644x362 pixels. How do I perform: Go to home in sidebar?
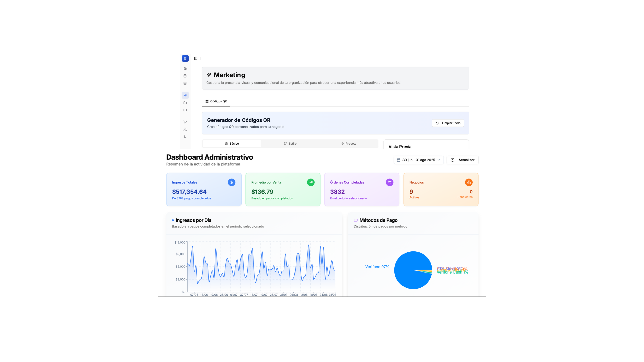[x=185, y=68]
